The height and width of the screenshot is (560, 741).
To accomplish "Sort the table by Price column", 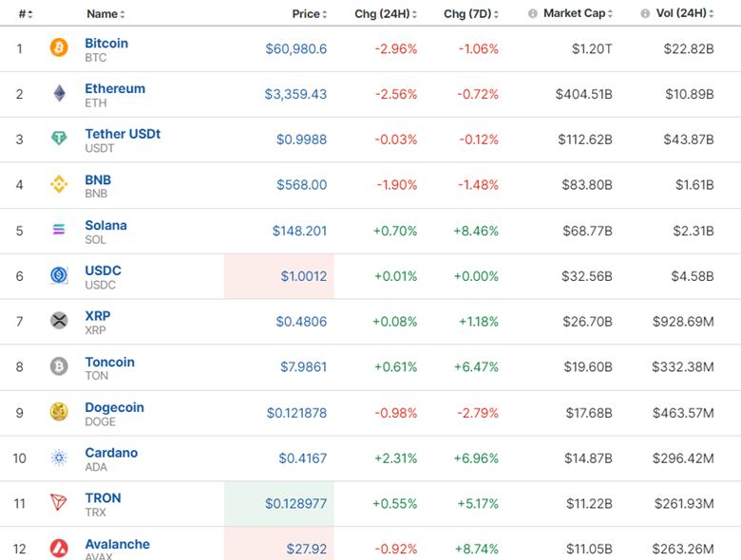I will (x=310, y=14).
